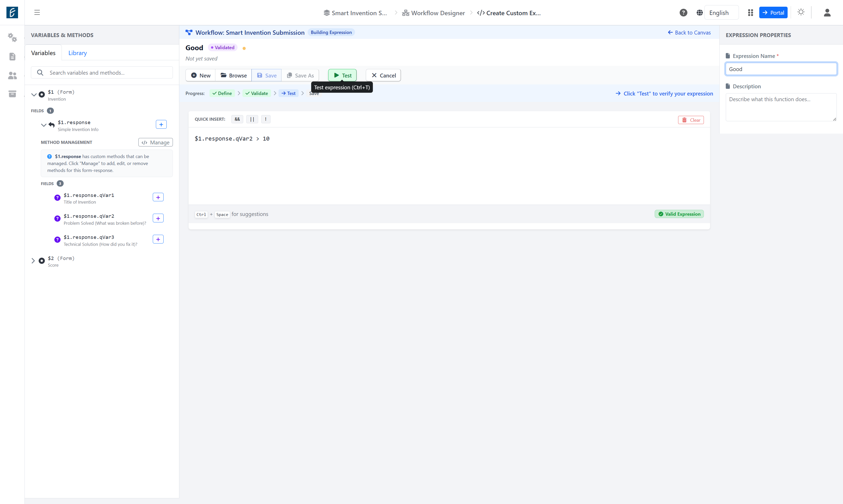Switch to the Variables tab
This screenshot has width=843, height=504.
coord(43,53)
